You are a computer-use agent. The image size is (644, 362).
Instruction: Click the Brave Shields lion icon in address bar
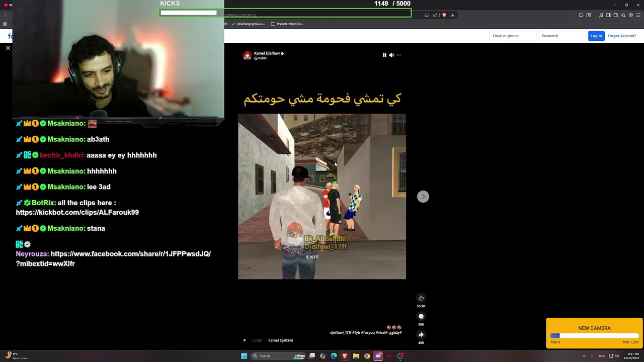point(444,15)
